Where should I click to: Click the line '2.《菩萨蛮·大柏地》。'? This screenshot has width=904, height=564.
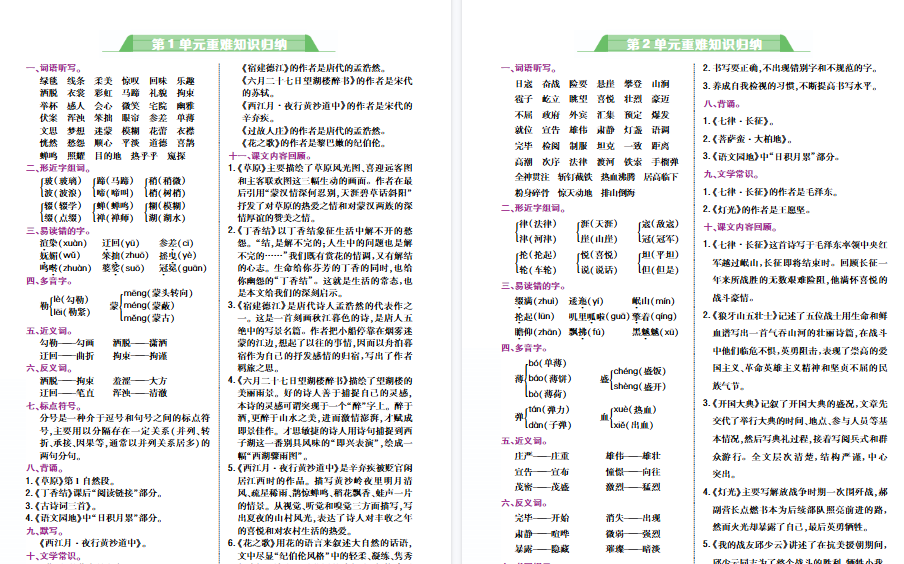pos(747,139)
